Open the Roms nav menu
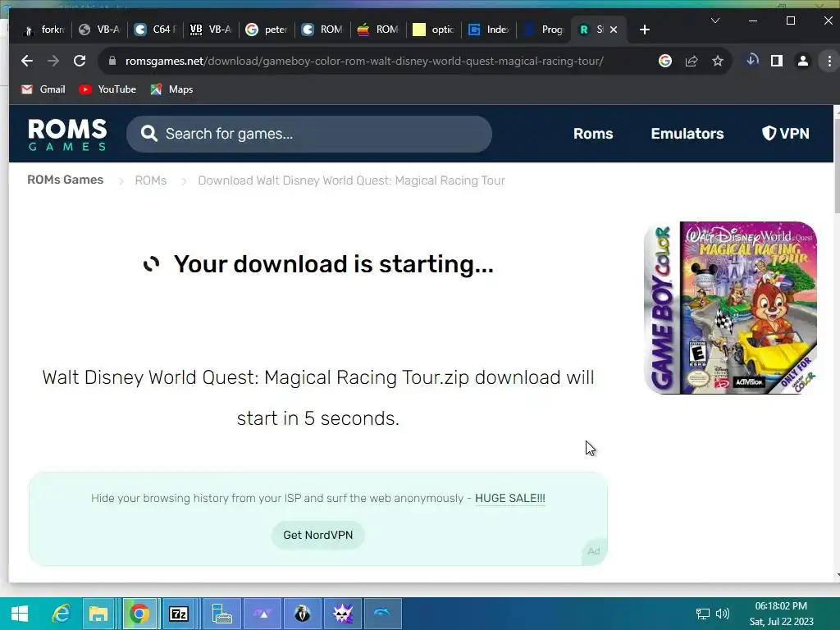 point(593,134)
